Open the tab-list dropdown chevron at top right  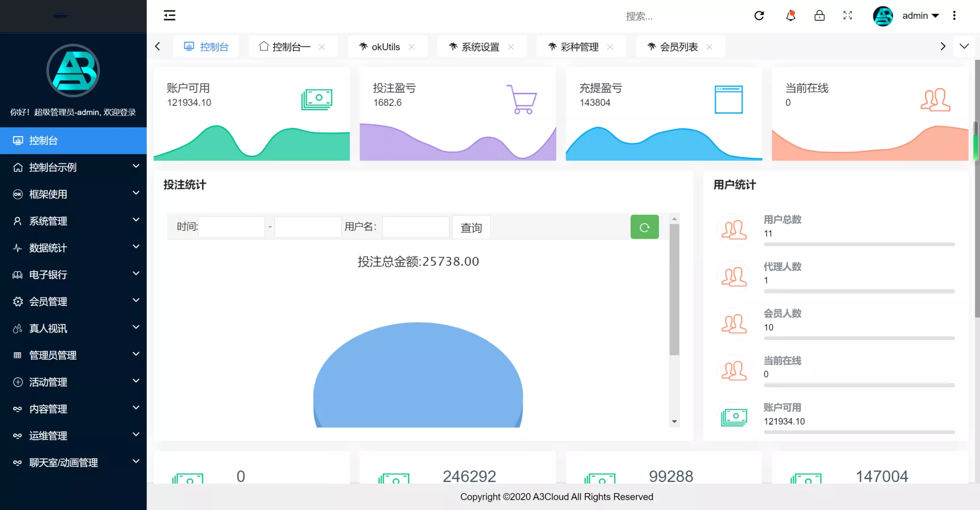point(964,46)
